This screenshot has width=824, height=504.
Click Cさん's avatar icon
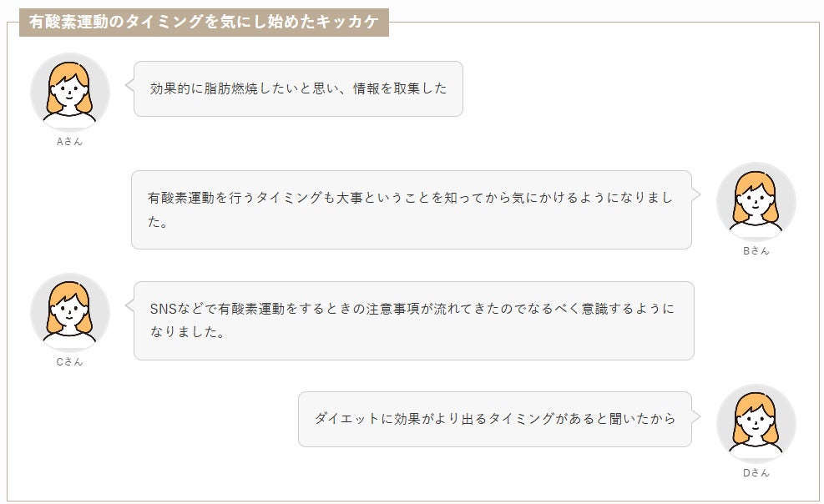69,312
